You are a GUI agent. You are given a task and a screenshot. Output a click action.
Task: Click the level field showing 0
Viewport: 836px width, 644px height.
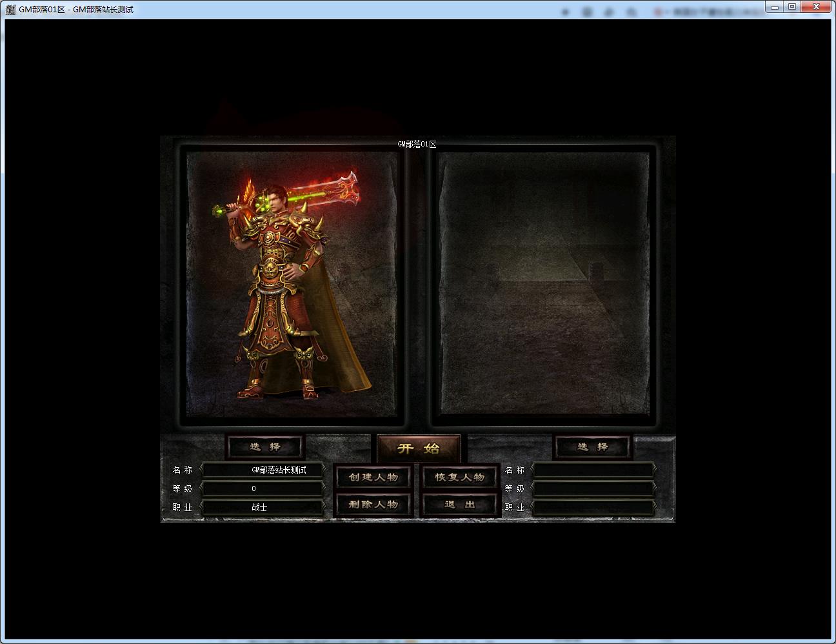tap(264, 488)
